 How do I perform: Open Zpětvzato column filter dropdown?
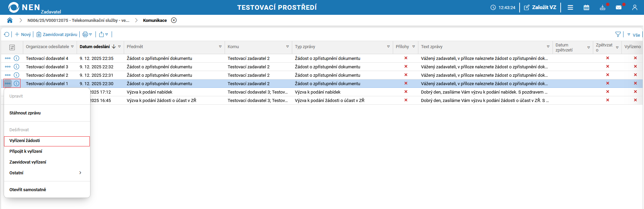coord(617,47)
